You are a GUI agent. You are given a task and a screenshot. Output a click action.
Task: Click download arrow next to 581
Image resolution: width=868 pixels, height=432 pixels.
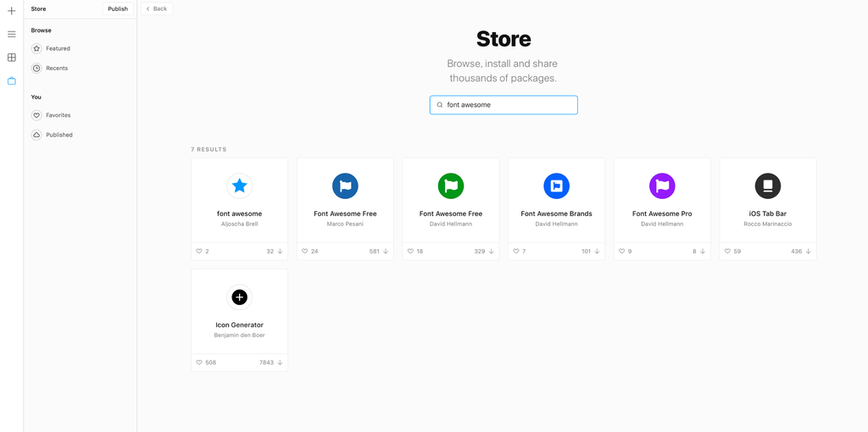point(386,251)
